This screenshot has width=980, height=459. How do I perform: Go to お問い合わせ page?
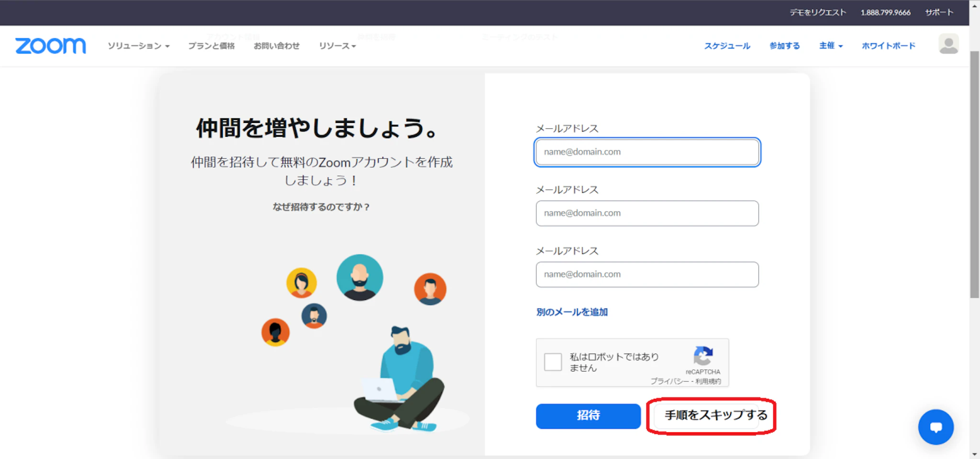click(x=277, y=46)
